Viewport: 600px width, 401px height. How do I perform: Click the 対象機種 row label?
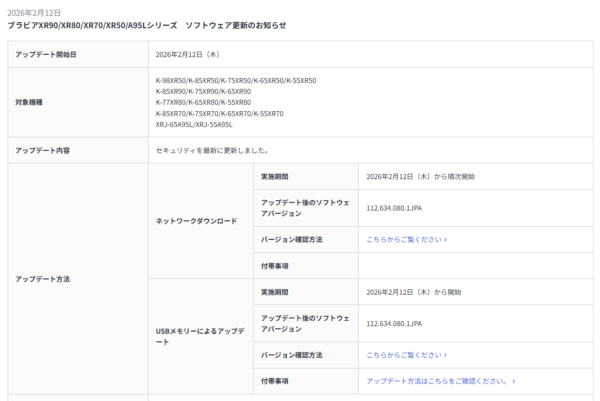29,102
